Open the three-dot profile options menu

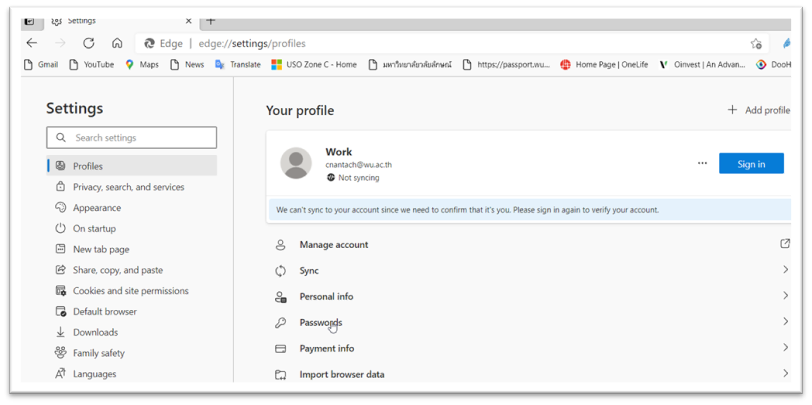coord(702,163)
